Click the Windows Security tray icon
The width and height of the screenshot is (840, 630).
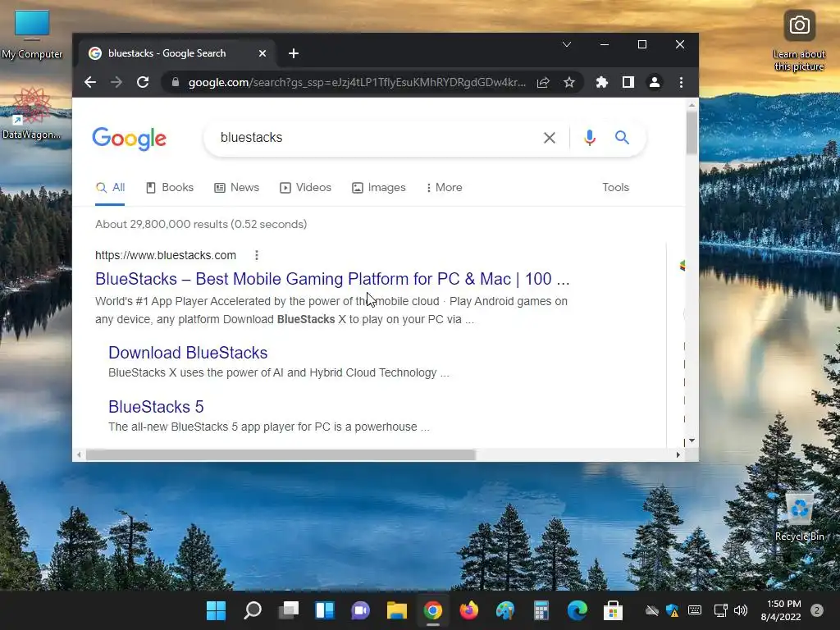[673, 610]
